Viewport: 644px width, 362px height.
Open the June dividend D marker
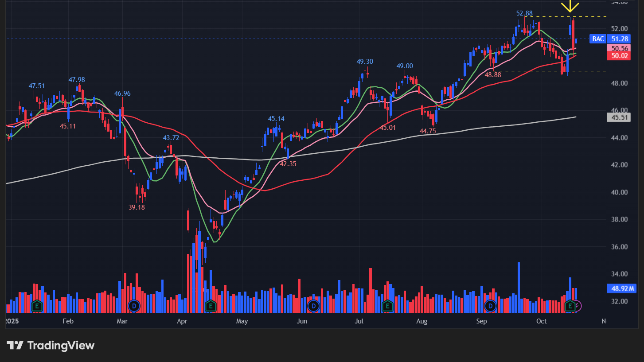click(x=314, y=306)
